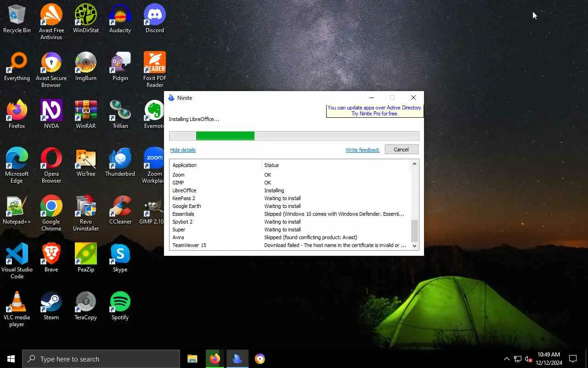Select the LibreOffice row in list

coord(289,190)
